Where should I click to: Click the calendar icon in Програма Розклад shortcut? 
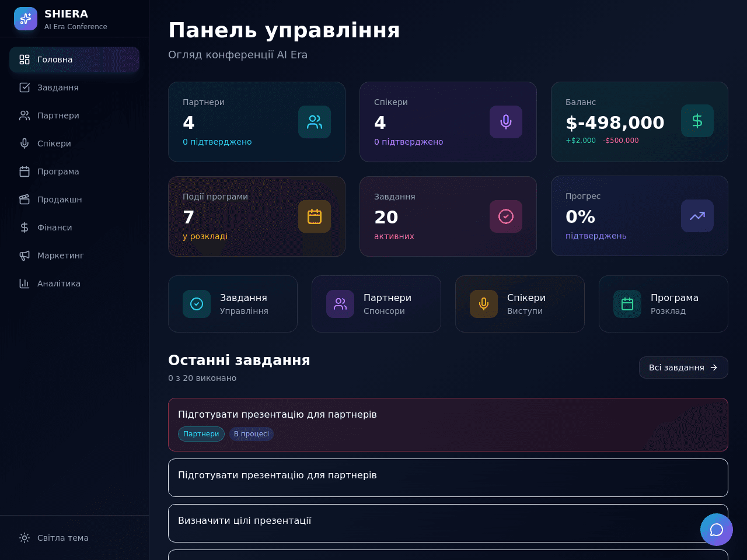627,304
